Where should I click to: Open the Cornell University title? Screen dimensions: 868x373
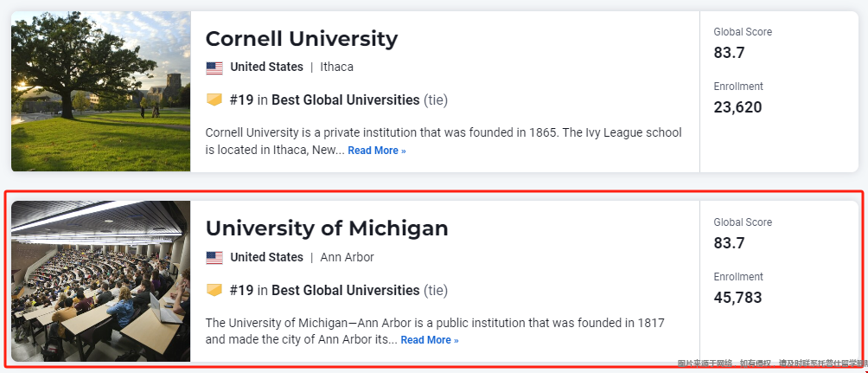(301, 39)
